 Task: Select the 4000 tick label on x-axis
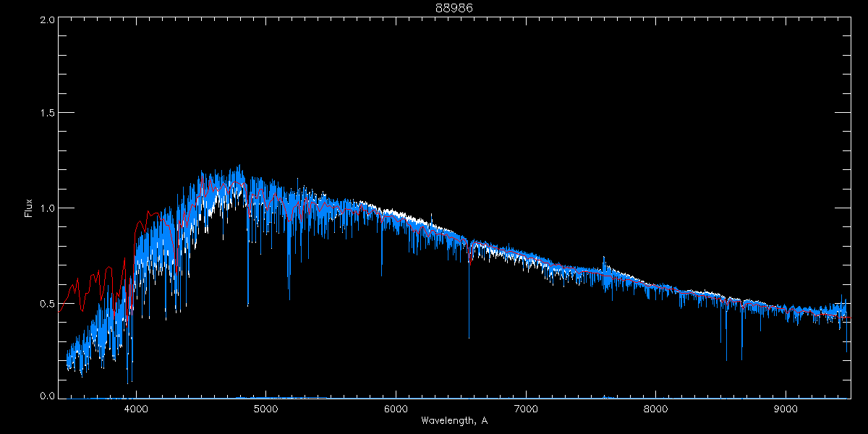(x=136, y=409)
